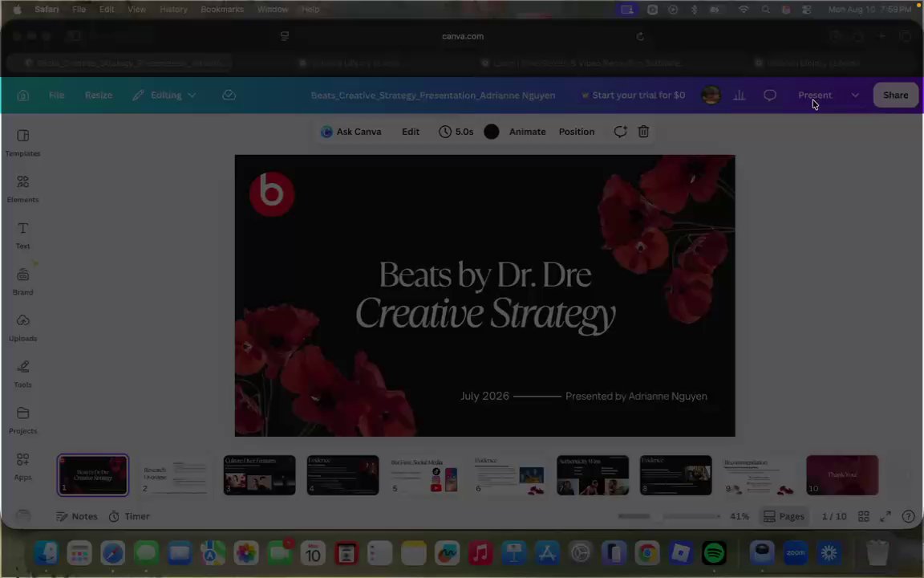Toggle the Notes panel
This screenshot has height=578, width=924.
[77, 516]
